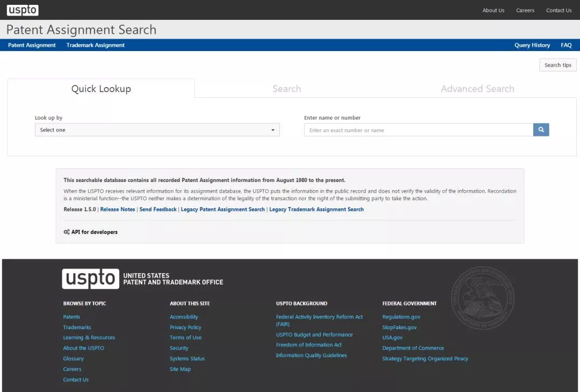580x392 pixels.
Task: Open the Release Notes link
Action: [118, 209]
